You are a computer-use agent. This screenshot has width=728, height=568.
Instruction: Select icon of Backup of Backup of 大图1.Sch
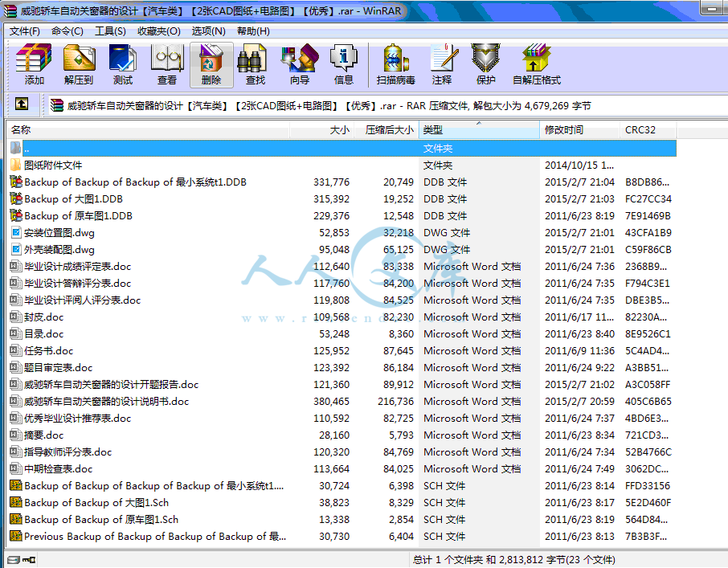(x=16, y=503)
